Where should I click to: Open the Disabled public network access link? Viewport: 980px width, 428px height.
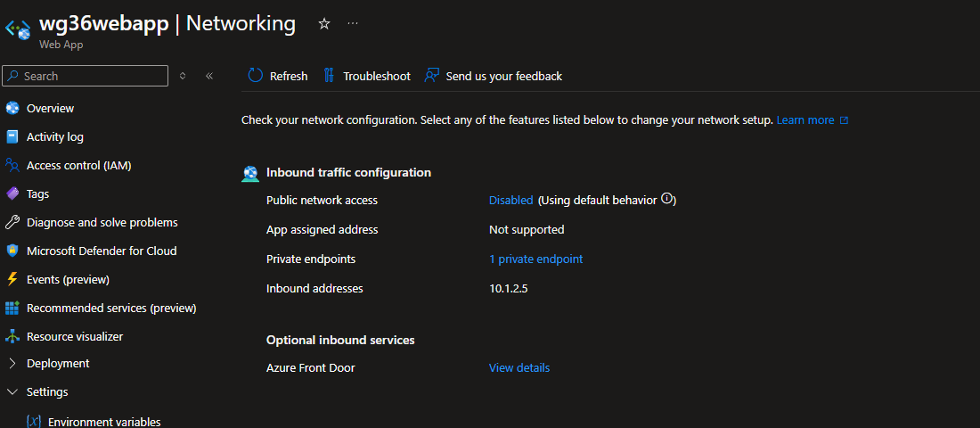510,201
